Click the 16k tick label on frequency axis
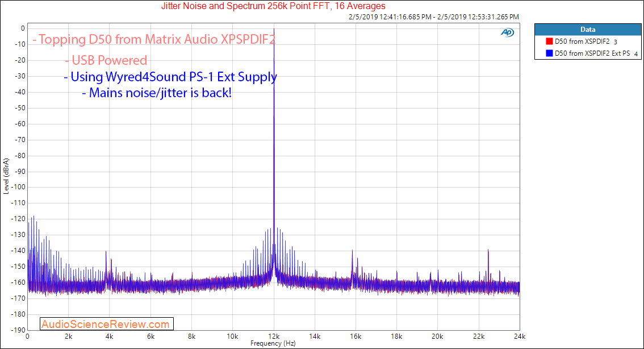644x349 pixels. (x=356, y=336)
